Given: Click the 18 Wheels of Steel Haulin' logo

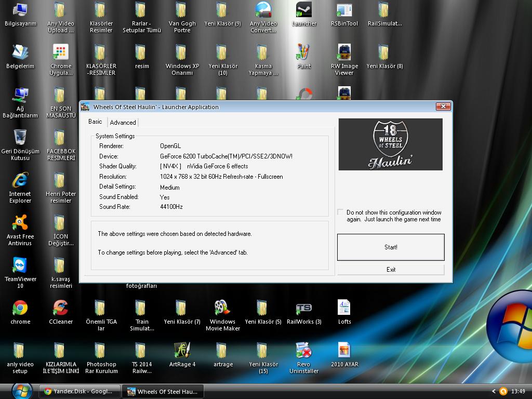Looking at the screenshot, I should (391, 144).
